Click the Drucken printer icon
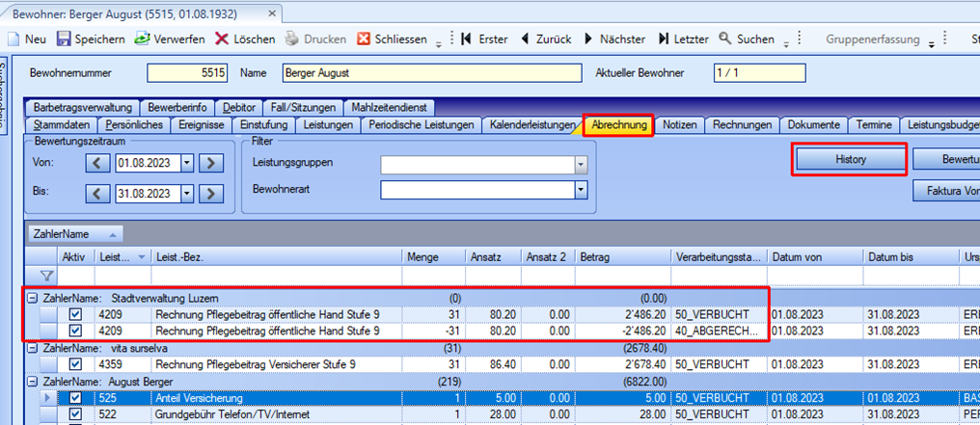The width and height of the screenshot is (980, 425). coord(292,39)
